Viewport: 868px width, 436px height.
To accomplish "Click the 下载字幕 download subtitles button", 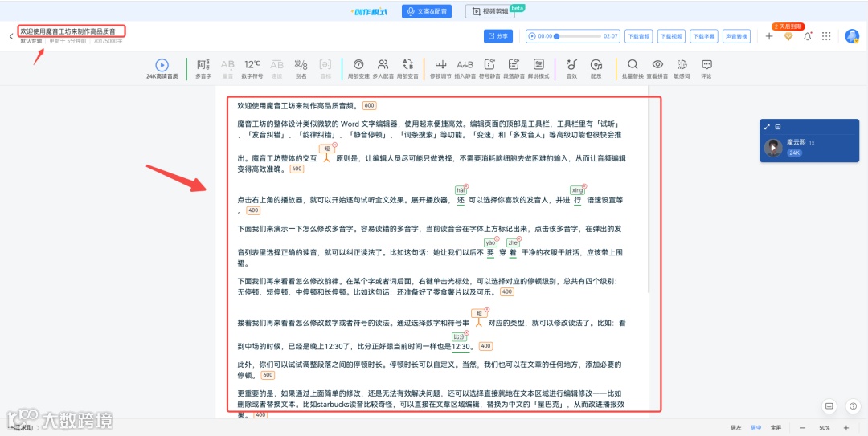I will pos(704,36).
